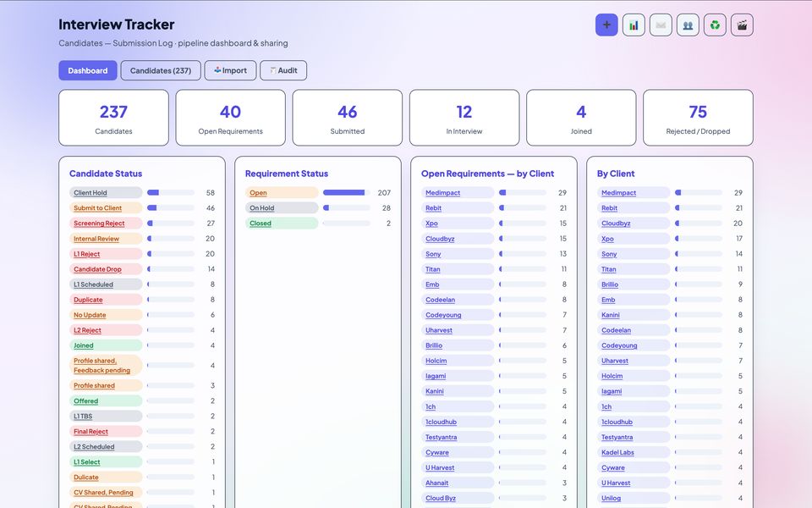Click the Open requirement status bar

click(347, 192)
